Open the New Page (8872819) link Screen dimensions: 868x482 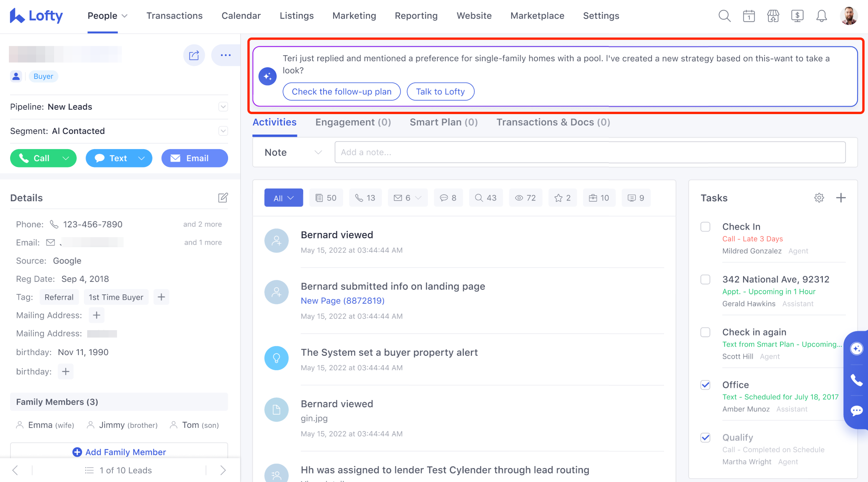coord(343,301)
